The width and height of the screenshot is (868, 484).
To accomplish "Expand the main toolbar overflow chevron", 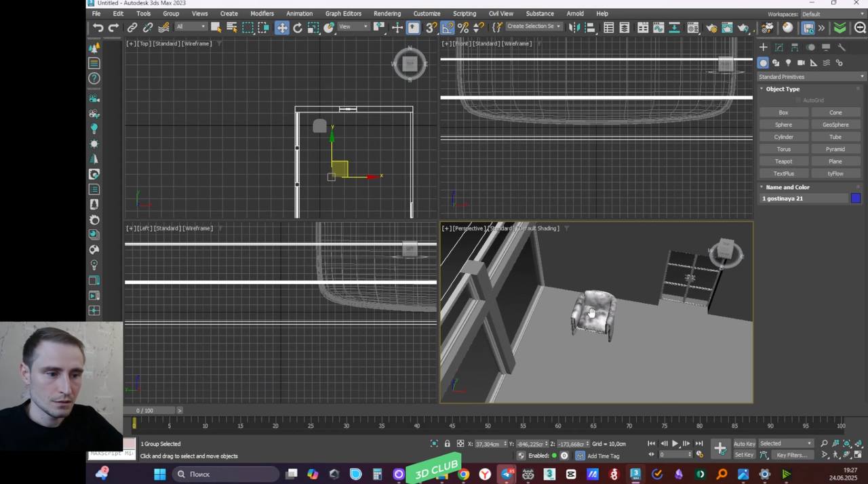I will [x=821, y=28].
